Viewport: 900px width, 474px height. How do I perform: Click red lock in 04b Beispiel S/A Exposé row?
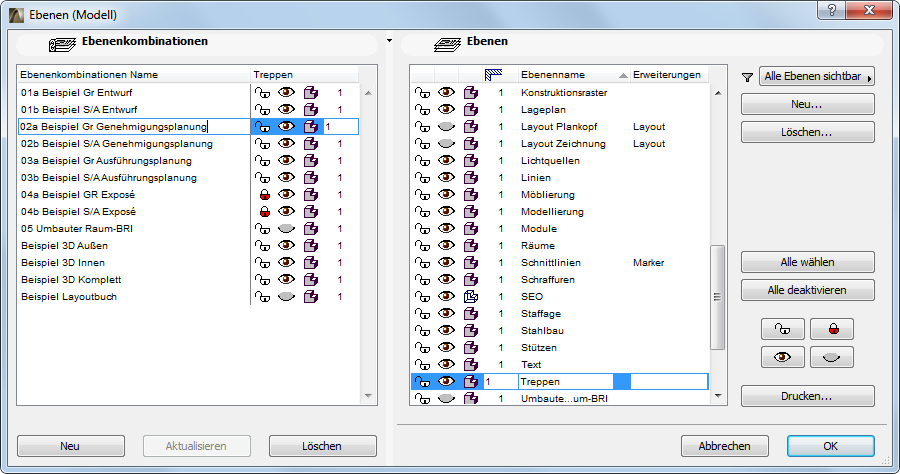(x=265, y=212)
